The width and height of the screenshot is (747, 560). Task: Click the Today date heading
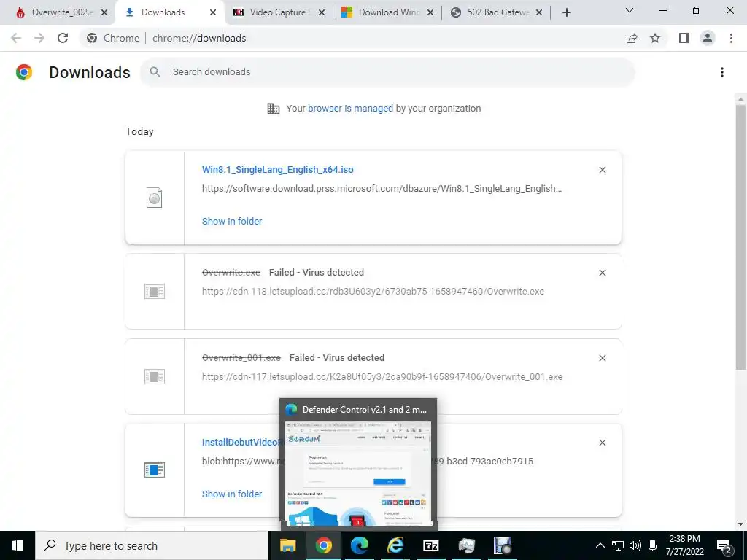pyautogui.click(x=139, y=131)
